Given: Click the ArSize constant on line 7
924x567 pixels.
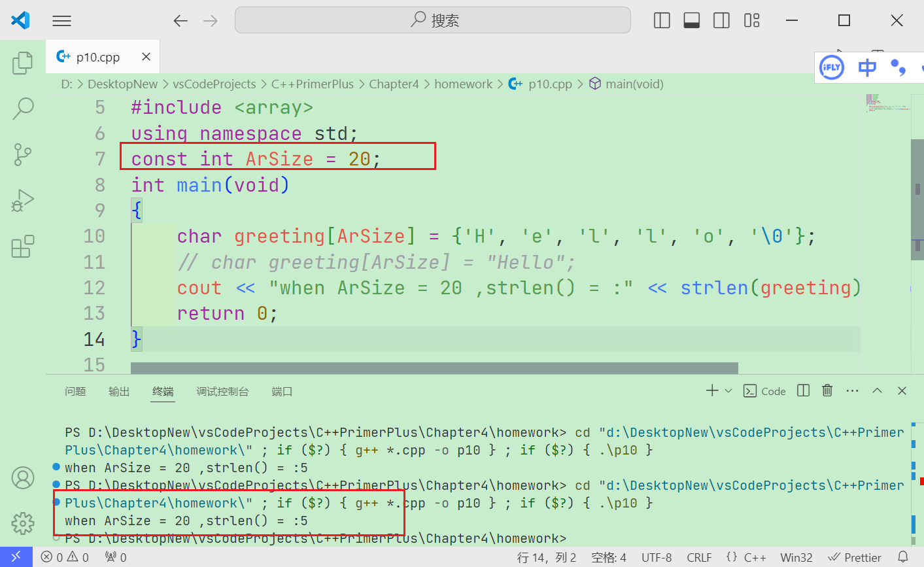Looking at the screenshot, I should point(279,159).
